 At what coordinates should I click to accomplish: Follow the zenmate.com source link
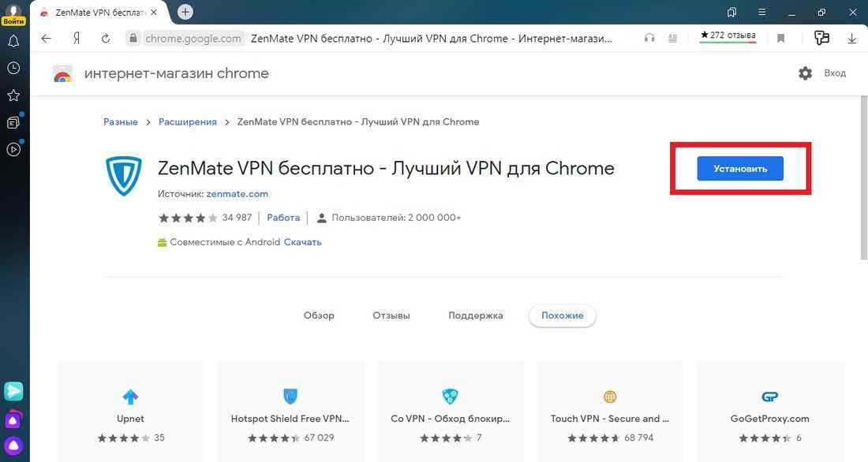238,193
